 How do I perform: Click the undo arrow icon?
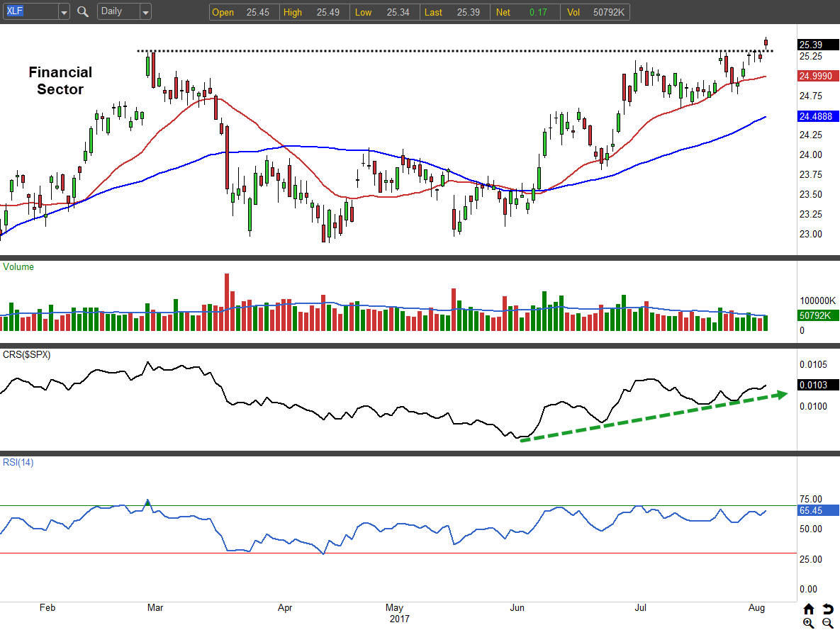pyautogui.click(x=827, y=609)
